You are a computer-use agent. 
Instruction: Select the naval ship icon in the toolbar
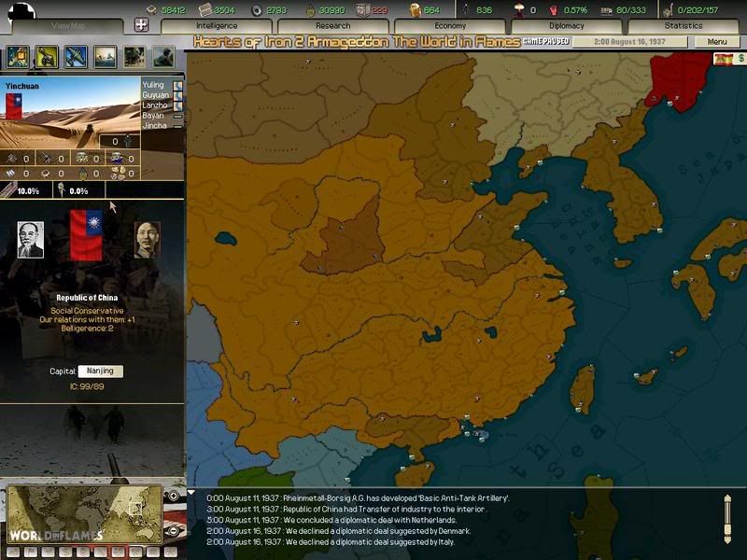point(105,57)
